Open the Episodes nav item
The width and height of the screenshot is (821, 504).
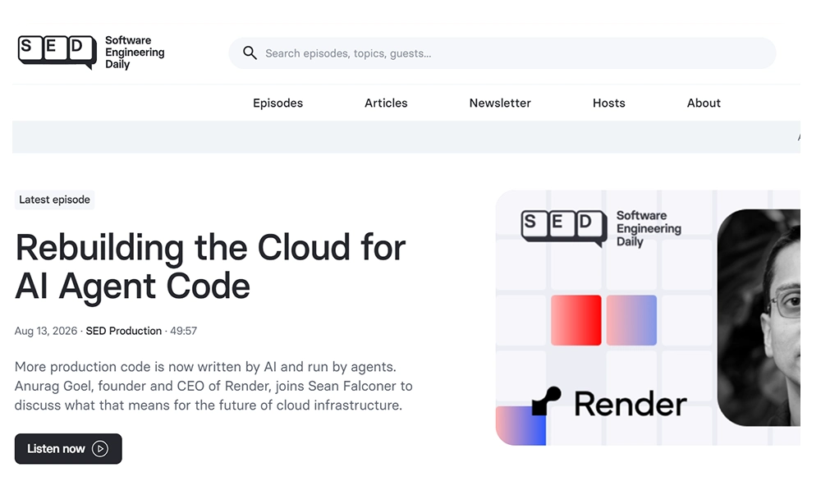(x=278, y=103)
